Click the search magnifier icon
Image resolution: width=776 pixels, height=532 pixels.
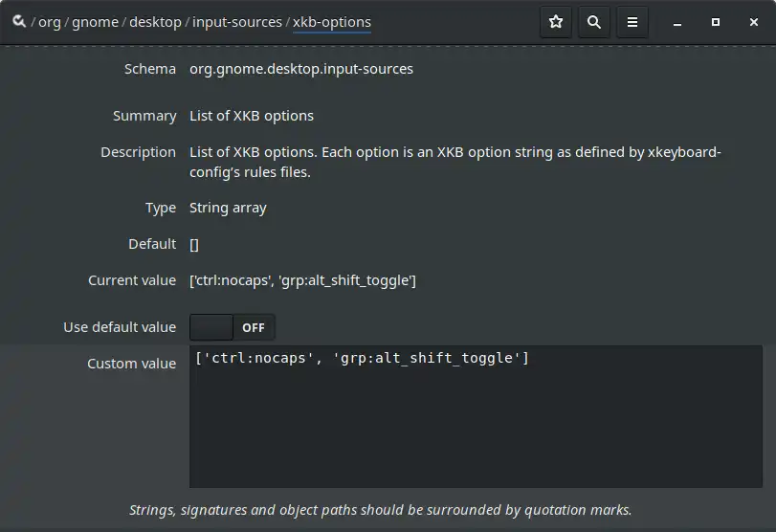coord(594,22)
